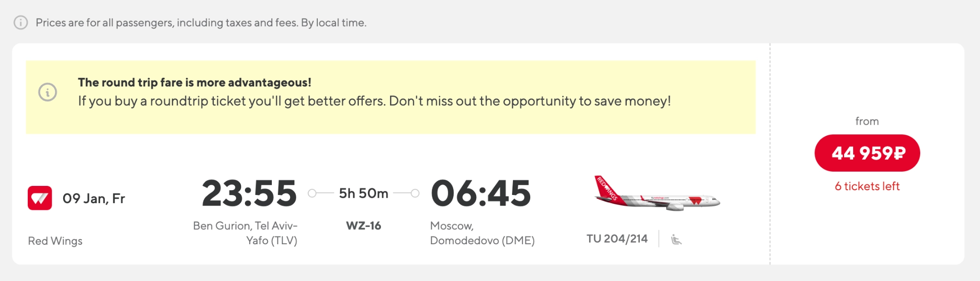The height and width of the screenshot is (281, 980).
Task: Click the 09 Jan, Fr flight date
Action: point(94,199)
